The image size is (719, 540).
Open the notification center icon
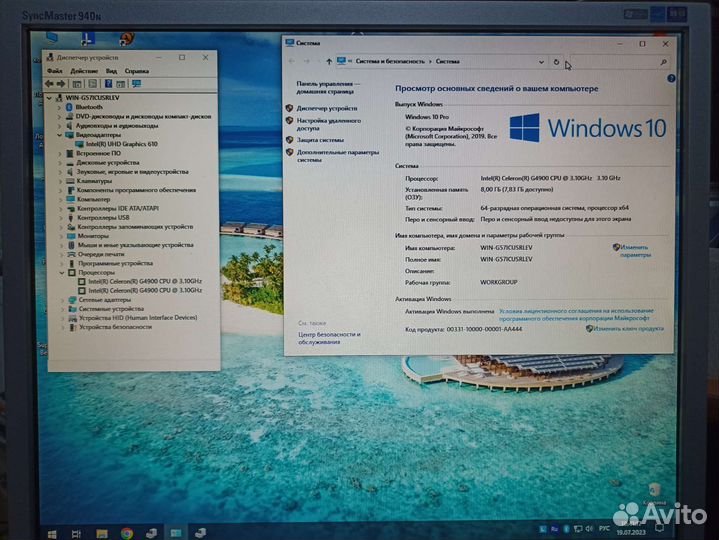click(x=659, y=529)
